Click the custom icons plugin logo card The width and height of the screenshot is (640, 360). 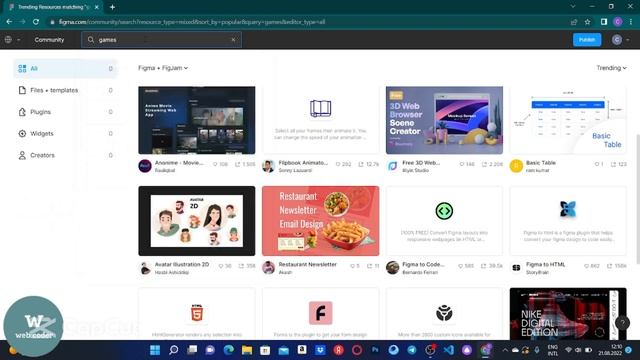pyautogui.click(x=444, y=313)
